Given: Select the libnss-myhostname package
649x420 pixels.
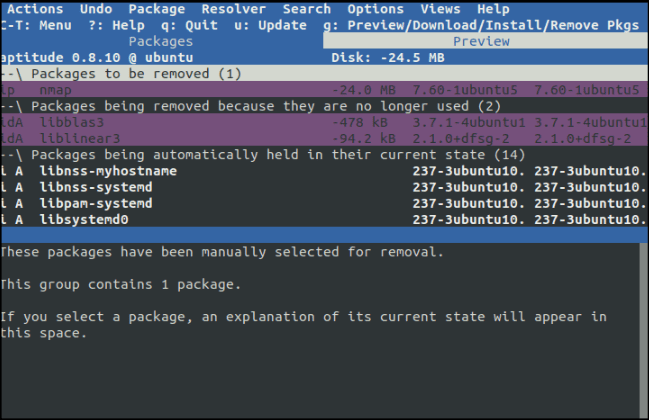Looking at the screenshot, I should click(108, 171).
